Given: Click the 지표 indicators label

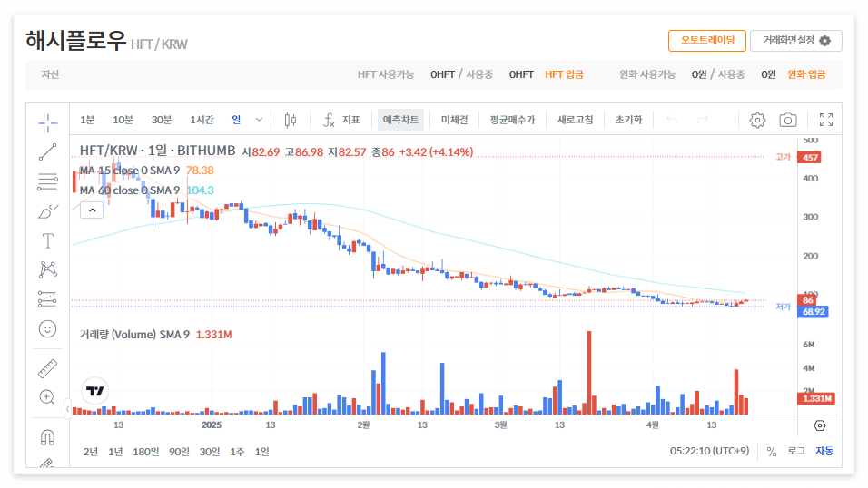Looking at the screenshot, I should 351,120.
